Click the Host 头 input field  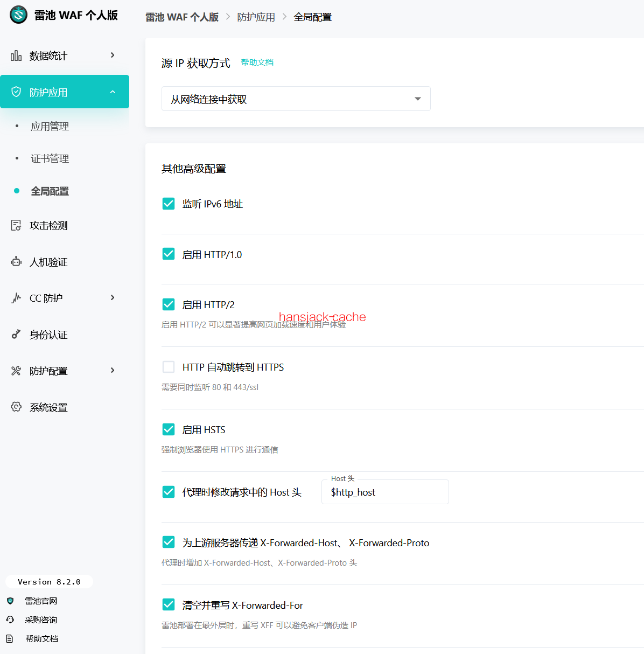pyautogui.click(x=385, y=492)
